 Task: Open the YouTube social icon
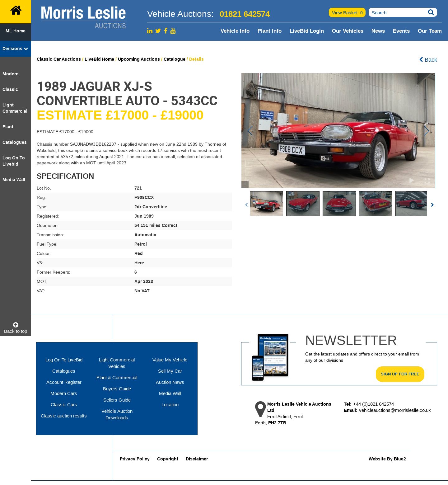(173, 31)
